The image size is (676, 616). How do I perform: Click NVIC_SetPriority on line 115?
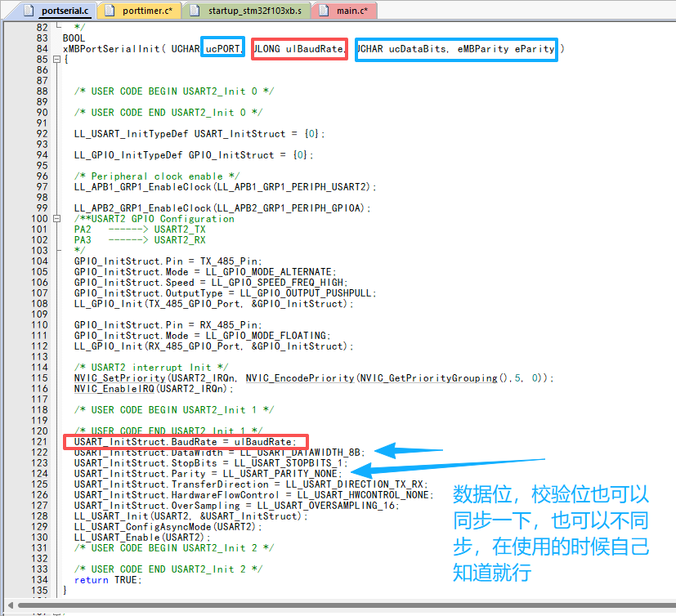pyautogui.click(x=120, y=377)
